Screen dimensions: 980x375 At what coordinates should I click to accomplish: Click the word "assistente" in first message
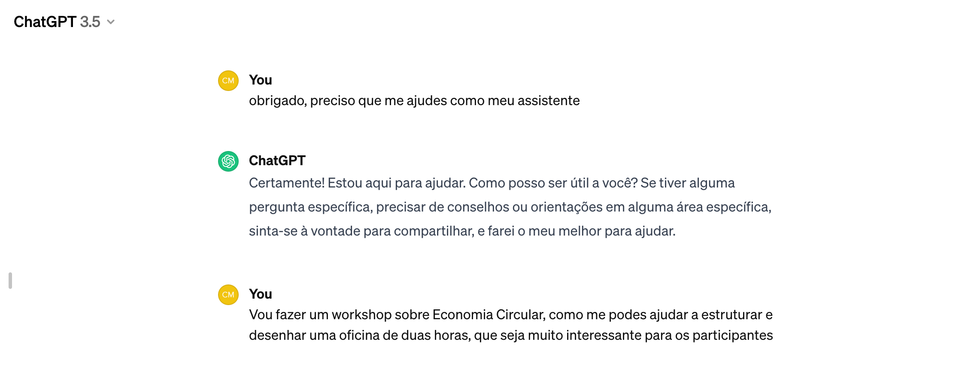pyautogui.click(x=549, y=101)
